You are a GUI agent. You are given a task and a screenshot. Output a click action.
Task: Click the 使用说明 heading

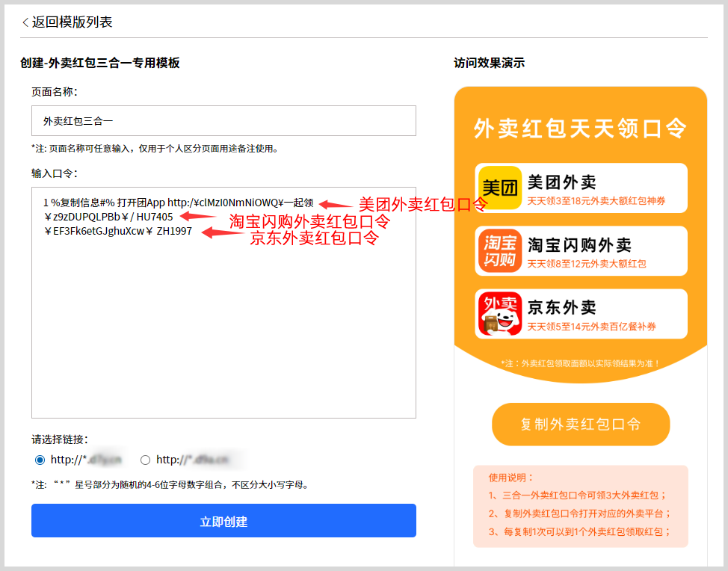point(511,478)
